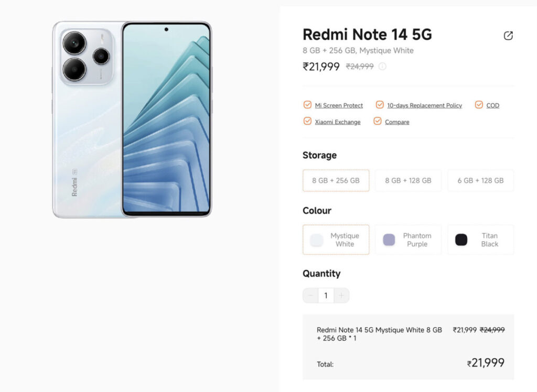Screen dimensions: 537x392
Task: Click the price info icon
Action: pos(382,67)
